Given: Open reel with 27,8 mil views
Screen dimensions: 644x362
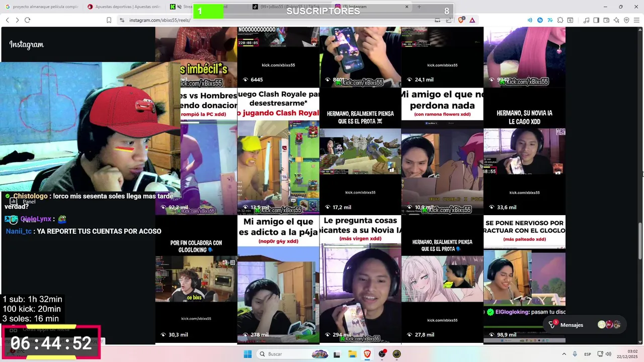Looking at the screenshot, I should [x=442, y=279].
